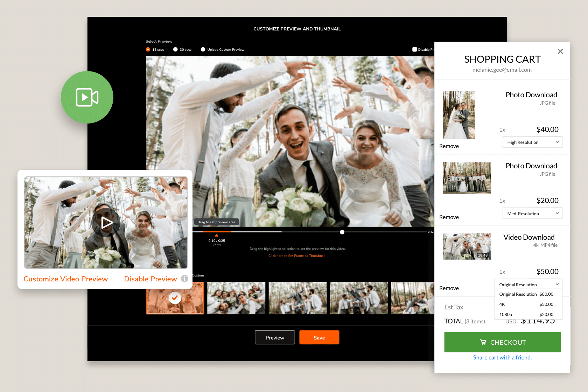Open the High Resolution dropdown

tap(532, 142)
